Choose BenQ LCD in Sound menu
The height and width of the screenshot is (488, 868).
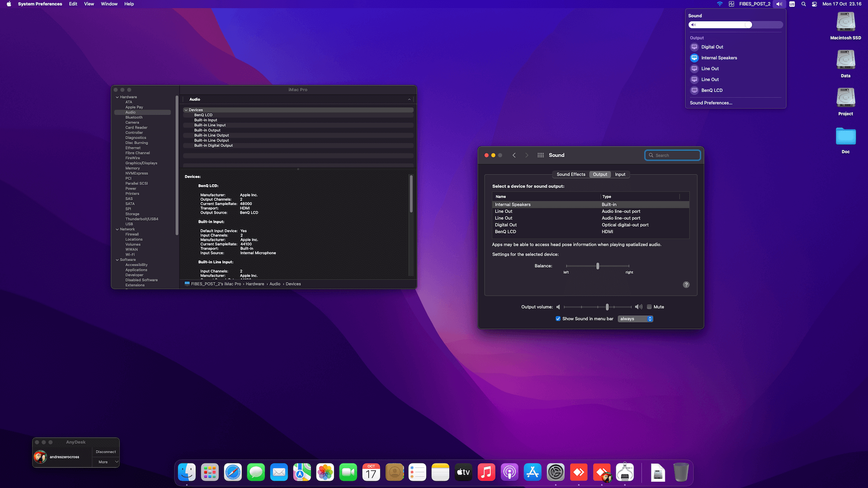point(736,90)
